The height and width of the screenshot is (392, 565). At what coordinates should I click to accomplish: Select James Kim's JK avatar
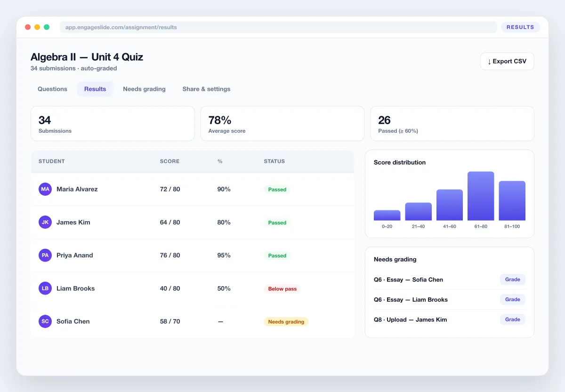tap(45, 222)
